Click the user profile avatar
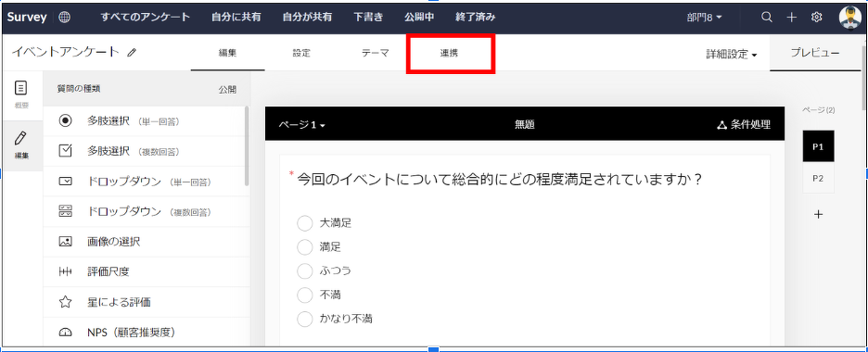 (849, 17)
